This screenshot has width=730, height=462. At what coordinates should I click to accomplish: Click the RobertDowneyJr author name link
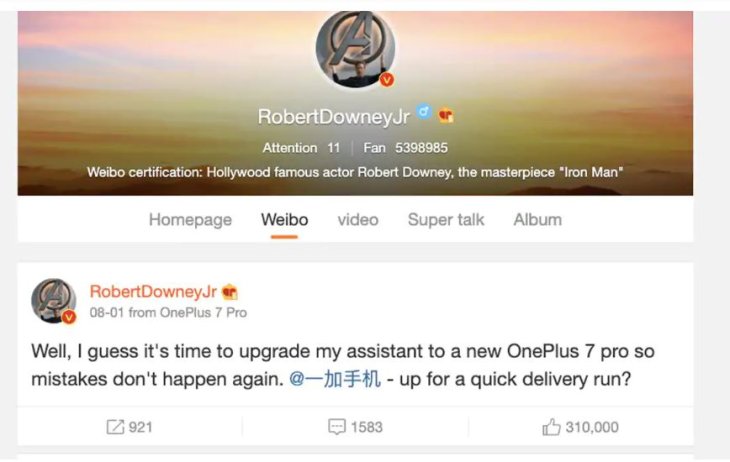coord(153,292)
